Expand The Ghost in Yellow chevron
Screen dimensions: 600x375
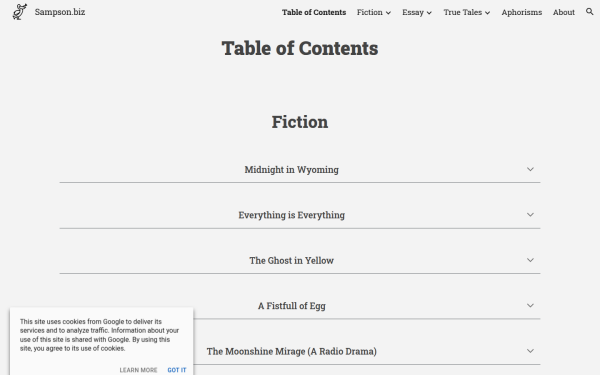click(530, 260)
